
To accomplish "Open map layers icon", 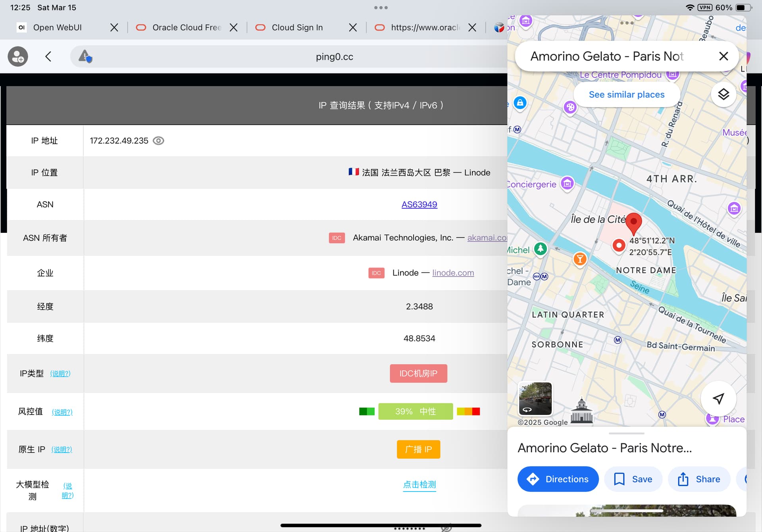I will coord(724,94).
